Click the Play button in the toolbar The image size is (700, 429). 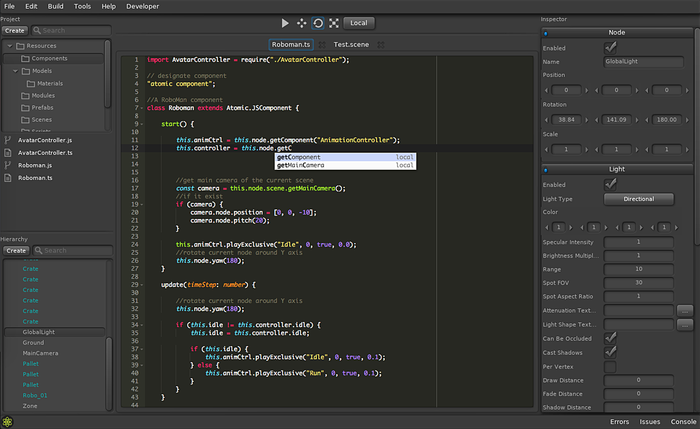(285, 22)
